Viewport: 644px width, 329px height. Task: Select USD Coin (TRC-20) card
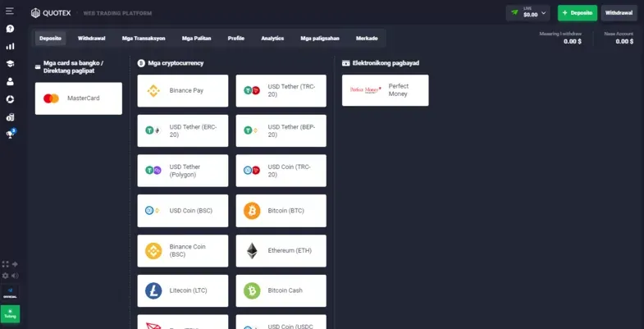[281, 171]
